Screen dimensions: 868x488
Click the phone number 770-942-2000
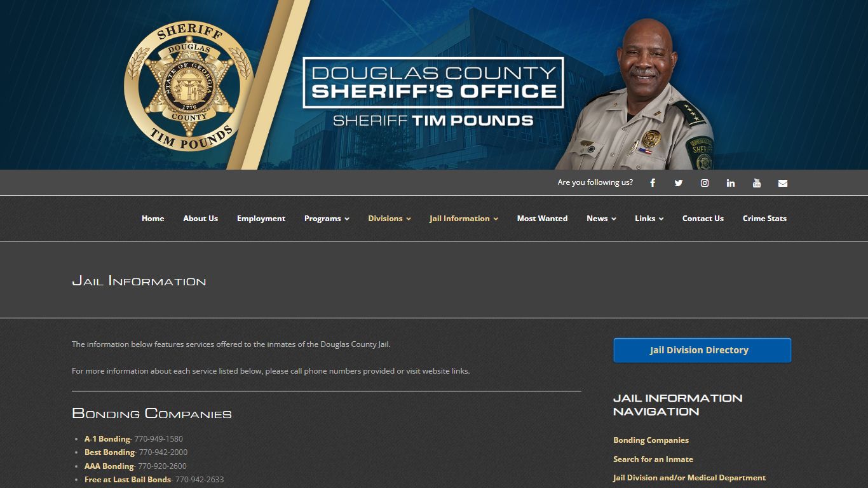coord(163,452)
